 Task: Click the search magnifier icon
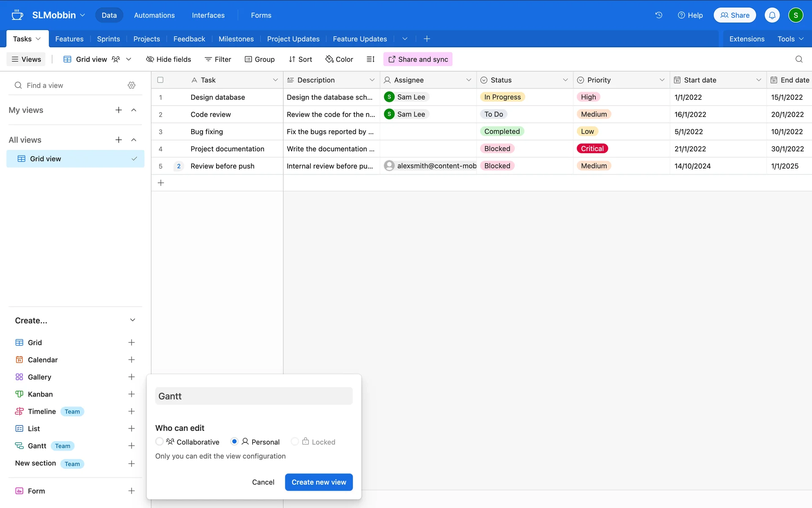click(798, 59)
